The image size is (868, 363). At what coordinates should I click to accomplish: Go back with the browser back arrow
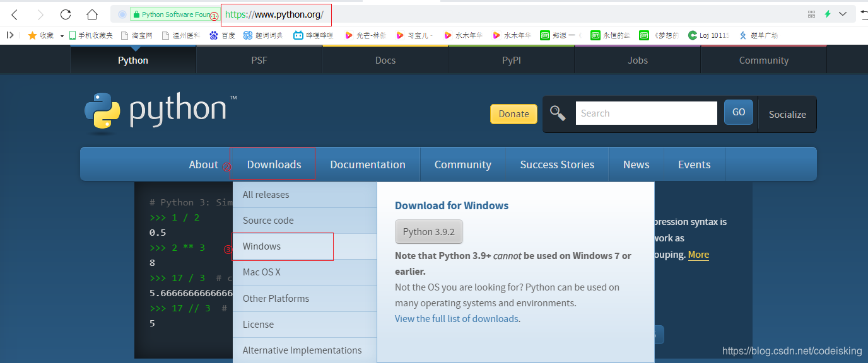[x=15, y=14]
